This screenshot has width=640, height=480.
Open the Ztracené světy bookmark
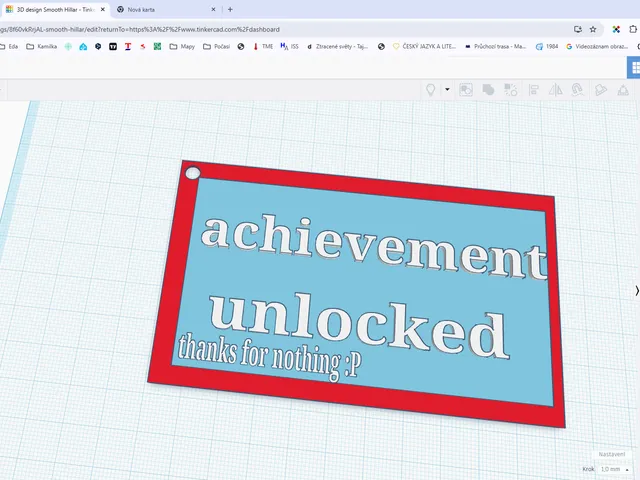point(338,47)
